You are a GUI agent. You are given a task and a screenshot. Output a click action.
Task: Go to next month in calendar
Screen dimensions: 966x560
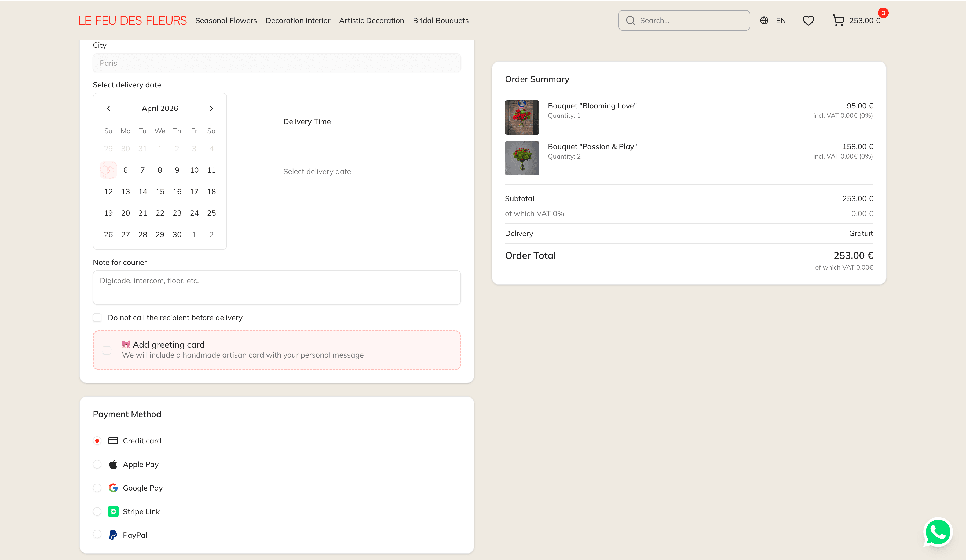pos(211,108)
